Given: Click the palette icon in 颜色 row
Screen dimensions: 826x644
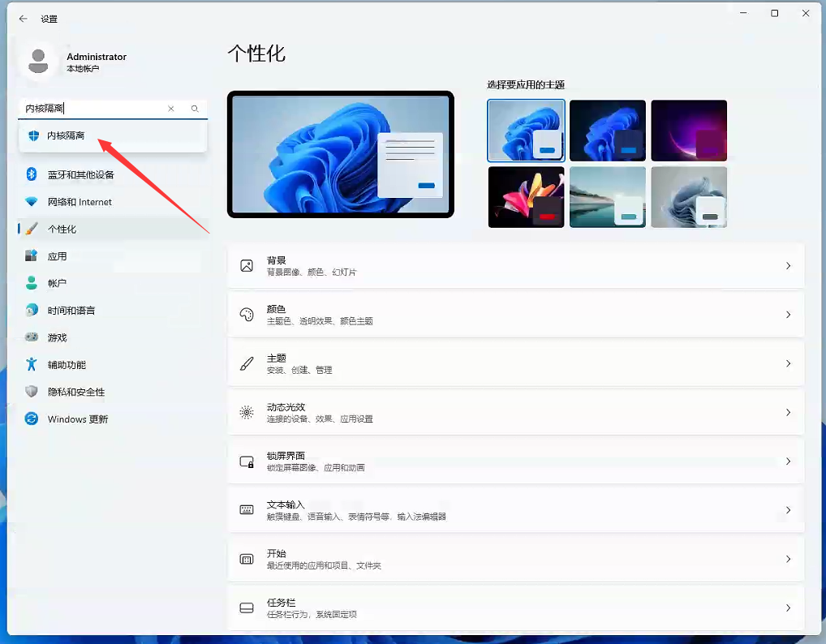Looking at the screenshot, I should (247, 315).
